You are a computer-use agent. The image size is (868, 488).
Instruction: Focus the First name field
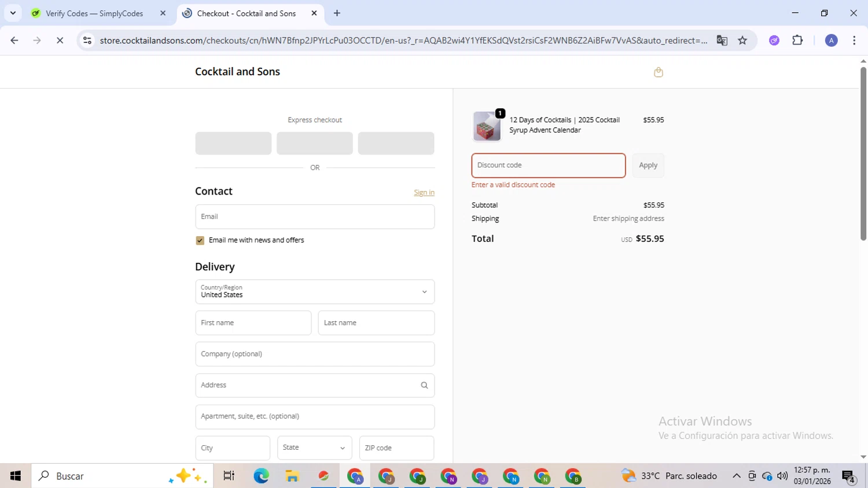(253, 323)
